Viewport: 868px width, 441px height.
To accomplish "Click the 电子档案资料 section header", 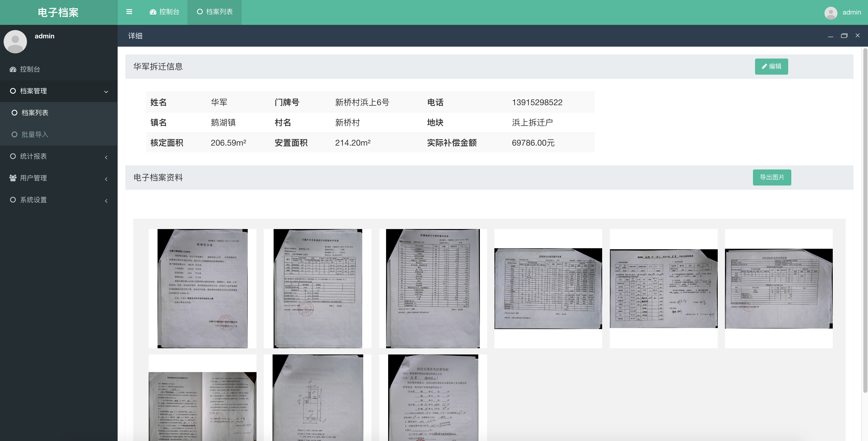I will coord(158,177).
